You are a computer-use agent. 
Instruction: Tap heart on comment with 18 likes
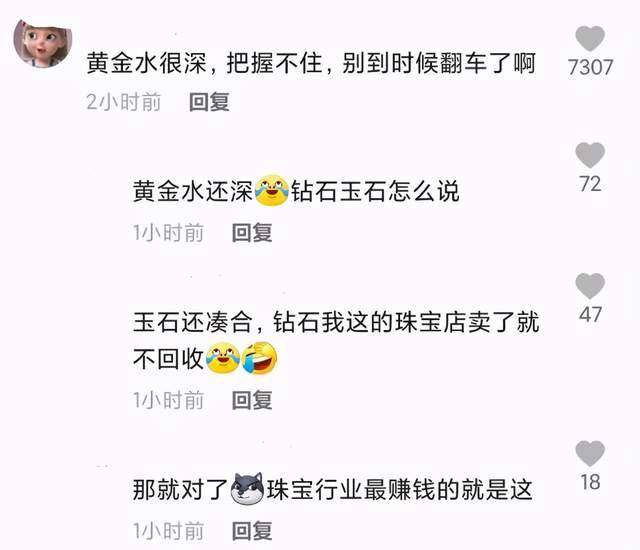pos(590,453)
